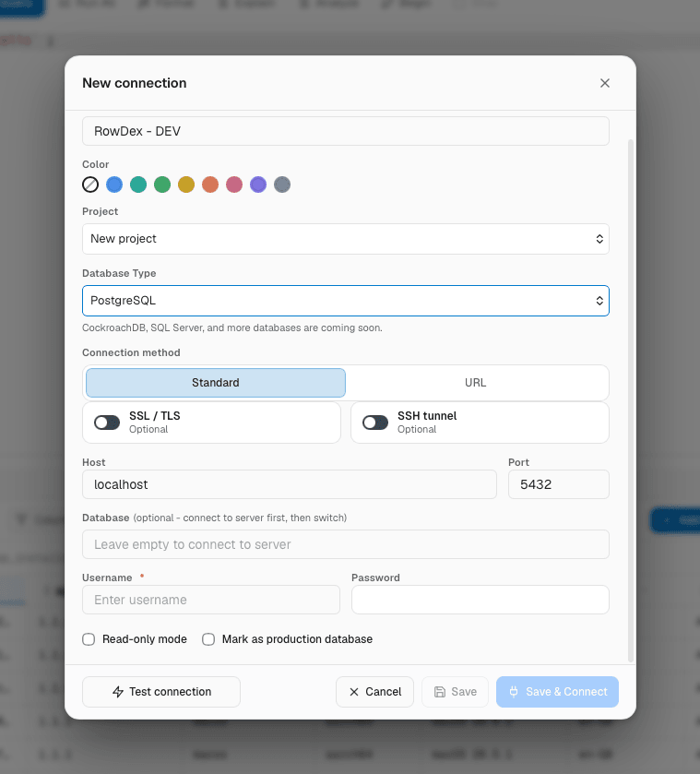Close the New connection dialog
The height and width of the screenshot is (774, 700).
(x=605, y=83)
